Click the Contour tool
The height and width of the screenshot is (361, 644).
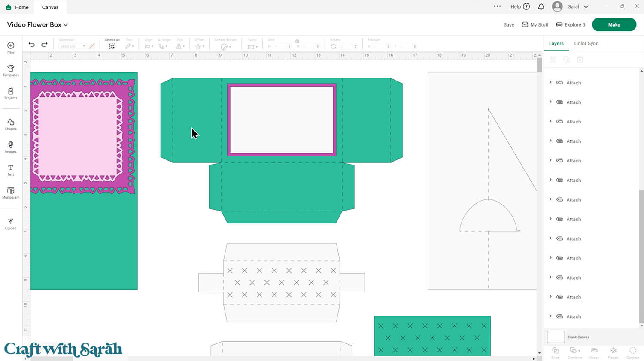coord(633,353)
